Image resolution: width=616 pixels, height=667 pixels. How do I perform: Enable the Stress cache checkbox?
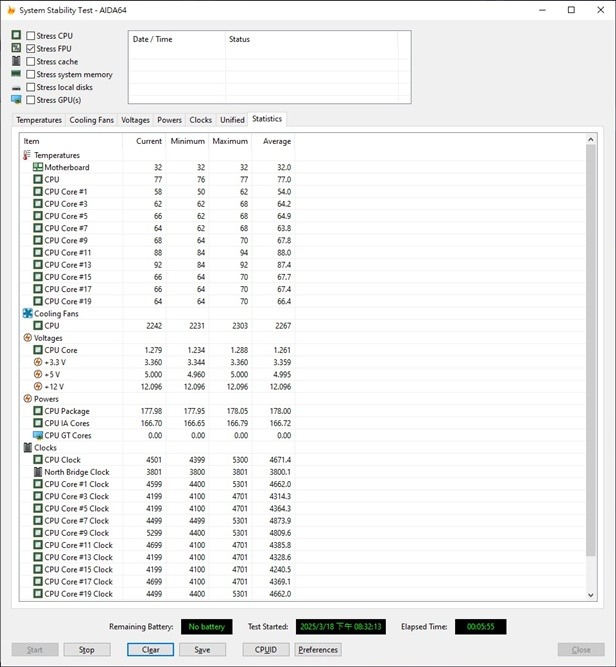tap(31, 61)
